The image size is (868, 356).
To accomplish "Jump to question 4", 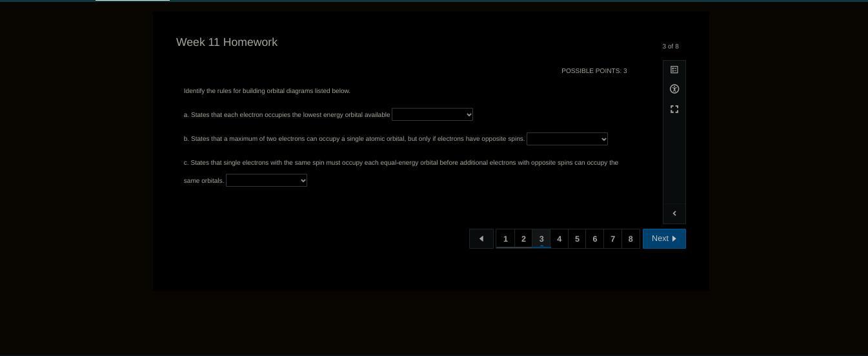I will pos(559,238).
